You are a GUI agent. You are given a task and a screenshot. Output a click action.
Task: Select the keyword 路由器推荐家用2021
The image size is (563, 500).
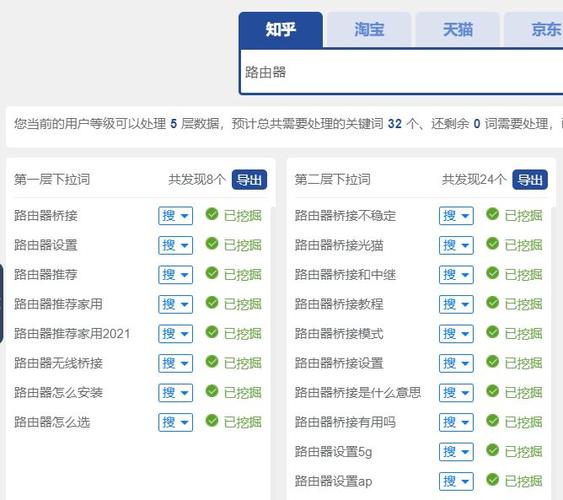click(72, 334)
